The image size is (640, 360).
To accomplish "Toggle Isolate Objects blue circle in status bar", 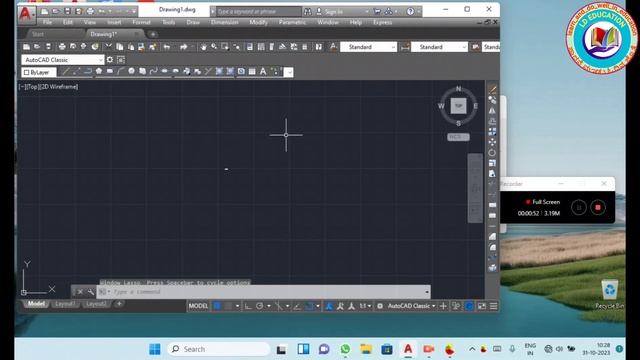I will (x=469, y=306).
